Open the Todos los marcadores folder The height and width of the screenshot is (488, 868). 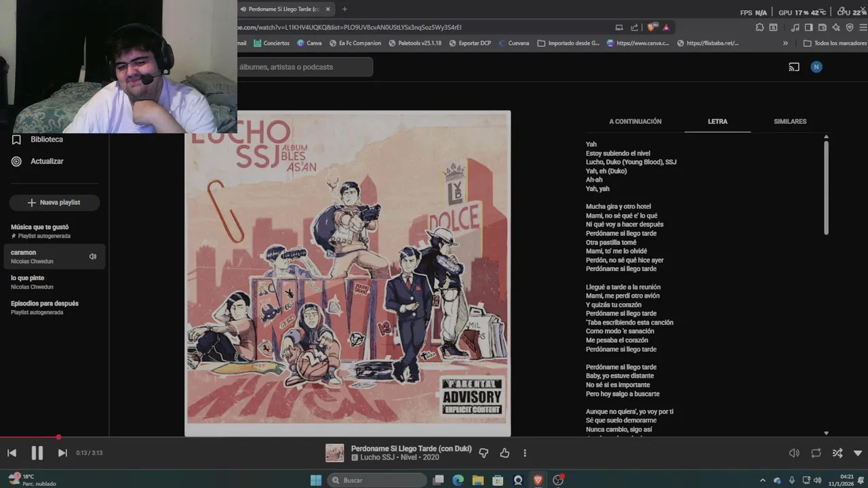coord(835,43)
